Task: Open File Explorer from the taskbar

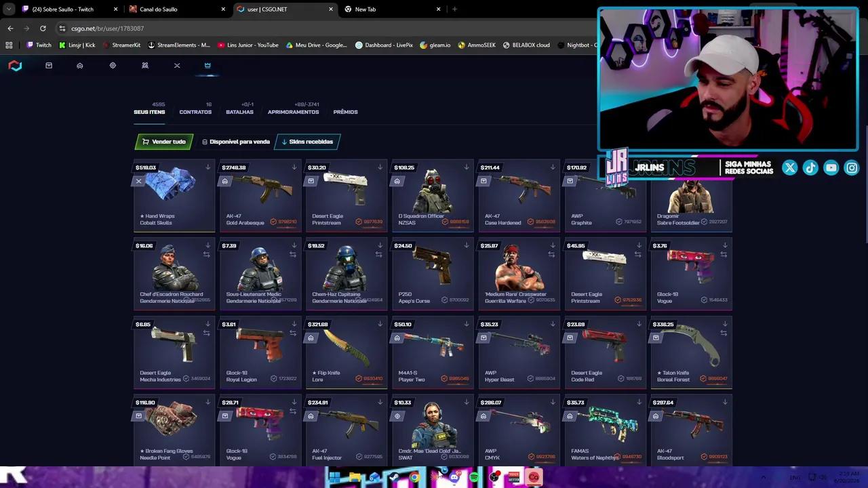Action: click(x=354, y=477)
